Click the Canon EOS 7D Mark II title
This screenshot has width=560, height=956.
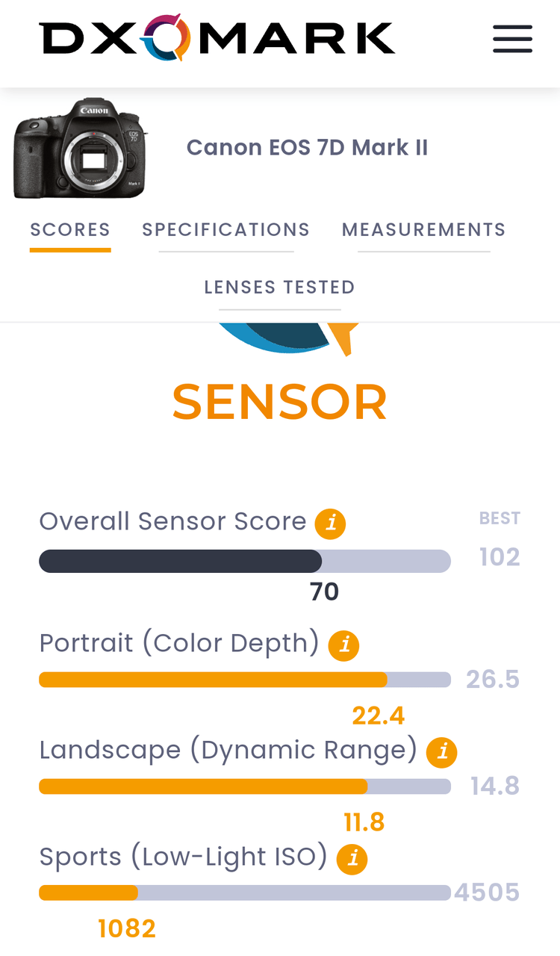[x=307, y=148]
